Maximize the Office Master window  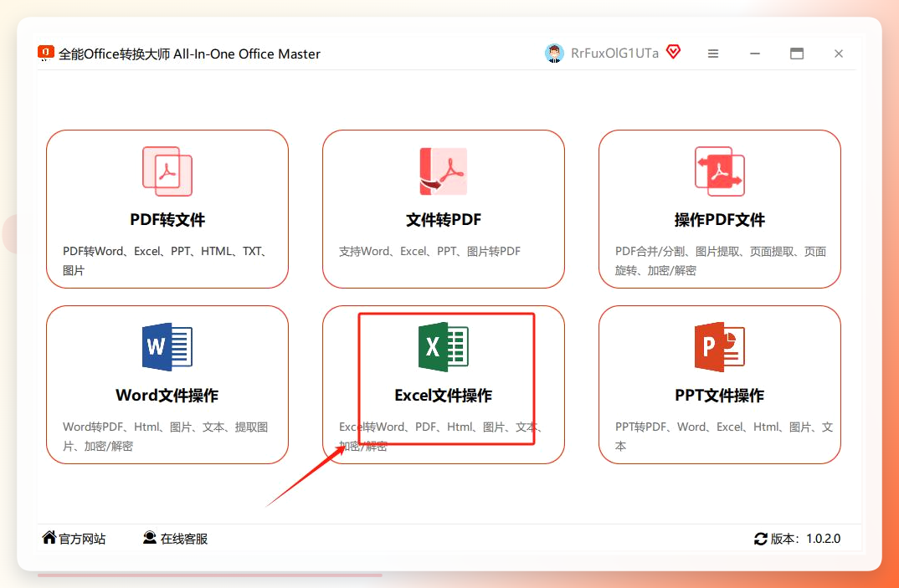coord(797,54)
